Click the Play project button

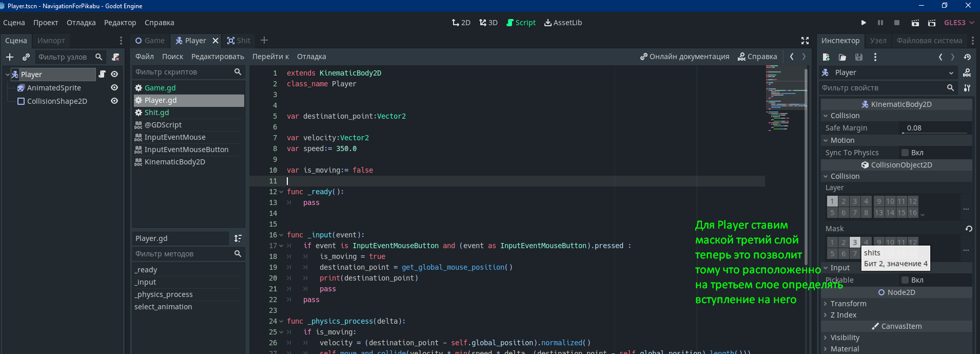[x=864, y=23]
